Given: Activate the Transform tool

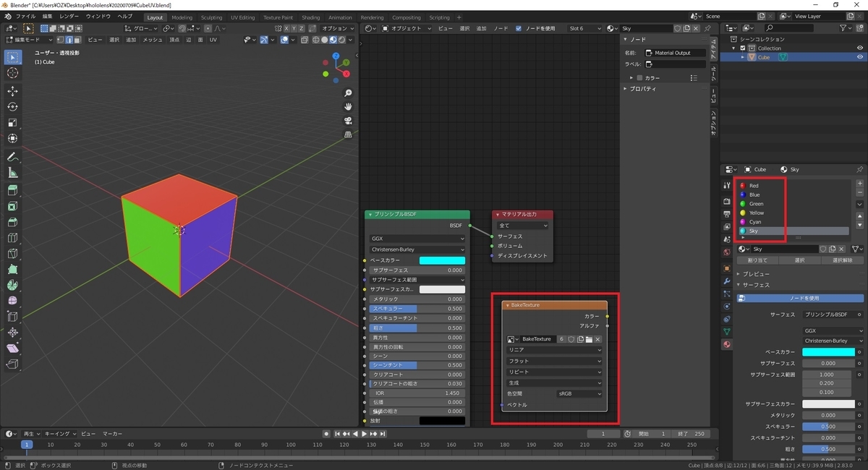Looking at the screenshot, I should click(x=13, y=138).
